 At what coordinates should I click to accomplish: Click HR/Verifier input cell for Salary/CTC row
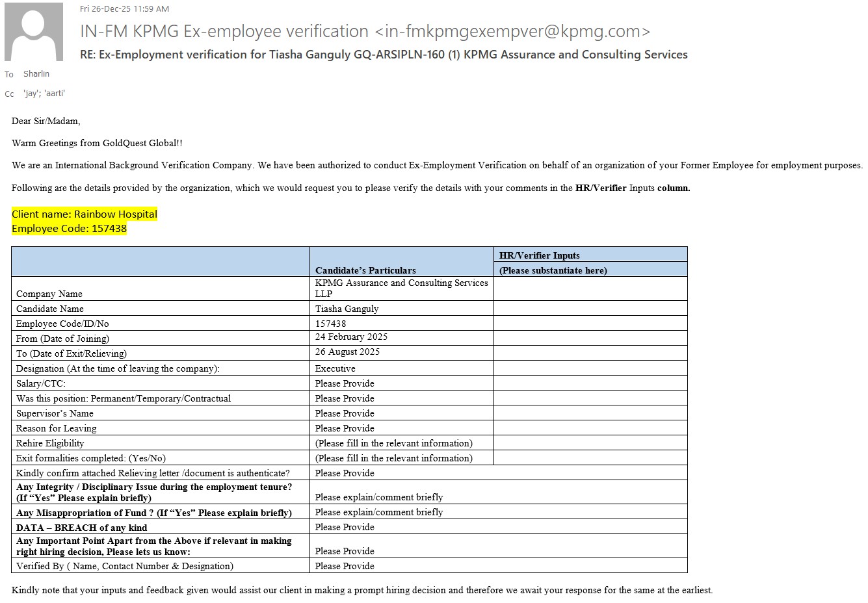tap(590, 383)
